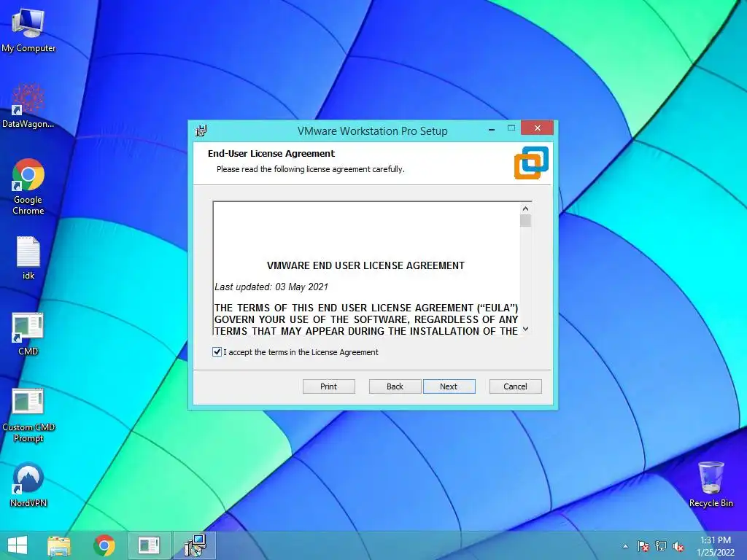747x560 pixels.
Task: Click the VMware installer taskbar item
Action: pos(194,545)
